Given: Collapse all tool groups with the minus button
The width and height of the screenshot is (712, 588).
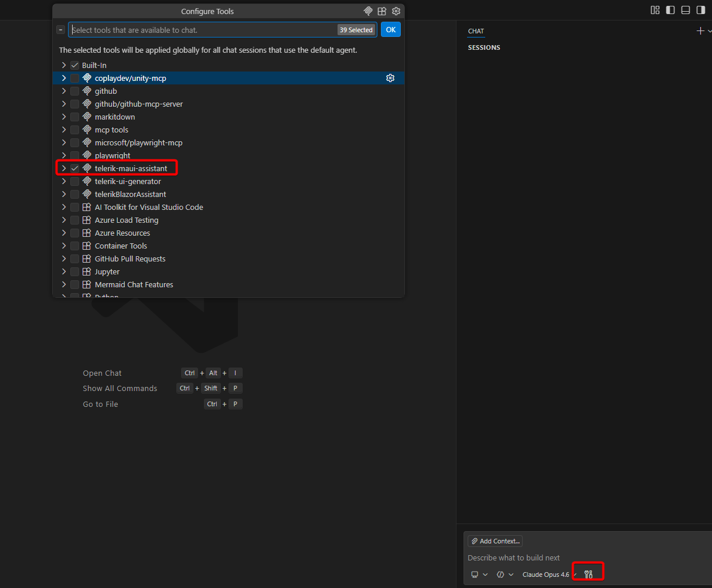Looking at the screenshot, I should [61, 30].
